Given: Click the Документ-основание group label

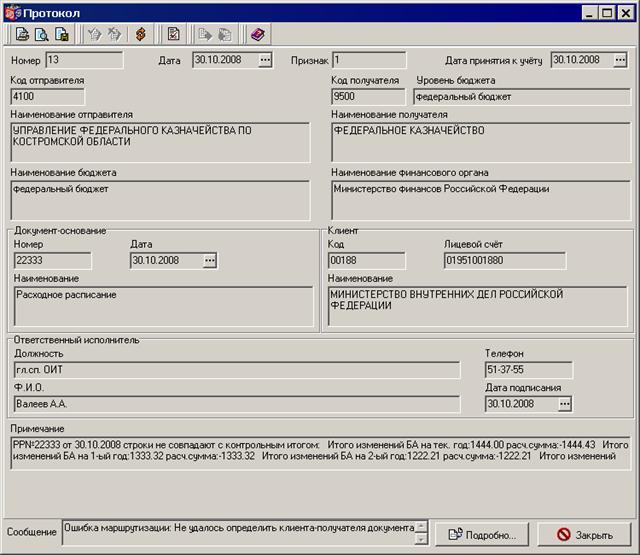Looking at the screenshot, I should [60, 231].
